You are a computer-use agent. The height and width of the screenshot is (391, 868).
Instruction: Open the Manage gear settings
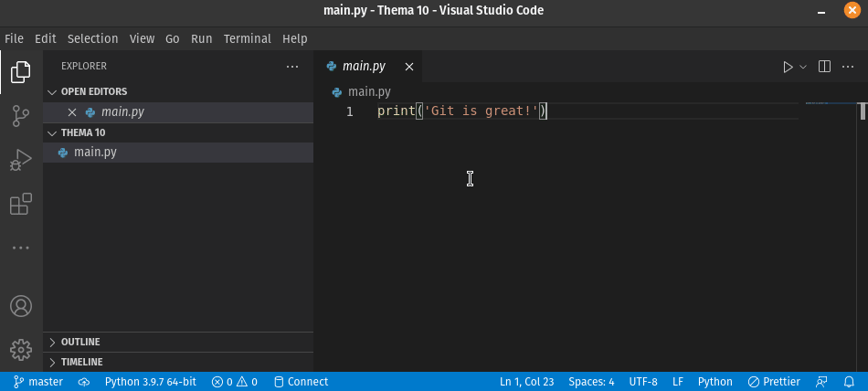click(20, 349)
